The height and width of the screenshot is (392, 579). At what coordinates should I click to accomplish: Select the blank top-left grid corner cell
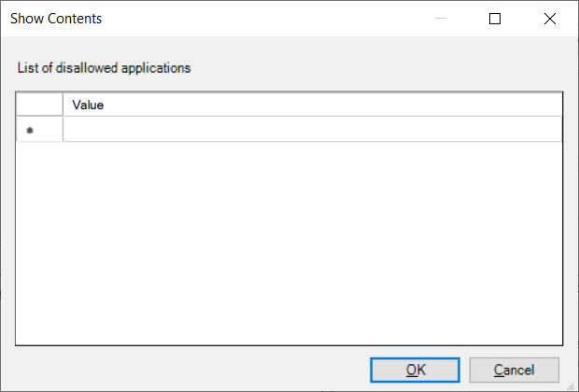pyautogui.click(x=39, y=105)
